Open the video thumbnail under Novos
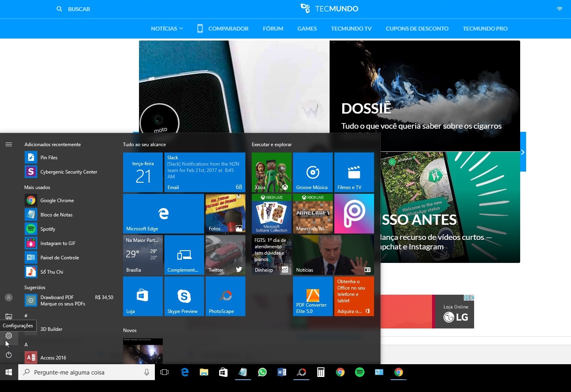Viewport: 571px width, 392px height. click(143, 351)
